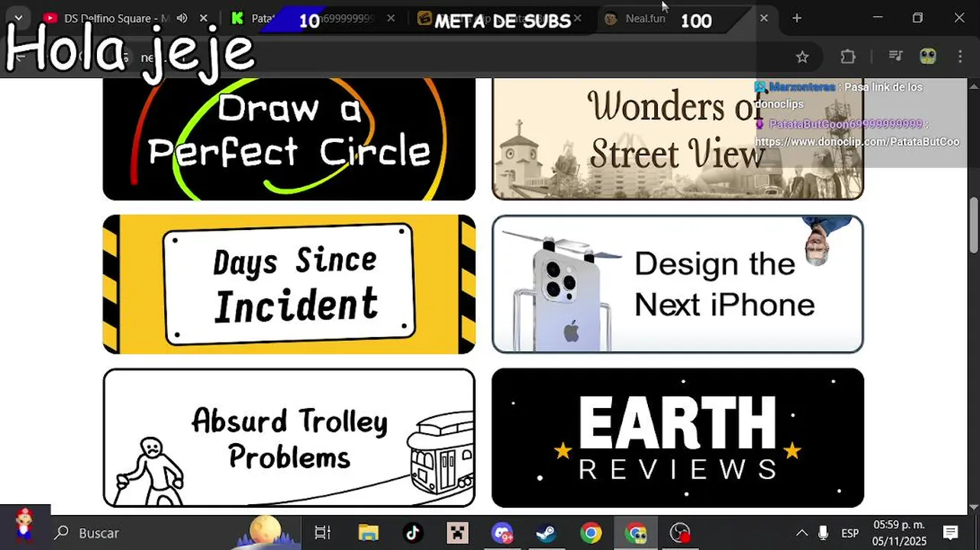The image size is (980, 550).
Task: Click the moon weather widget in taskbar
Action: [x=266, y=532]
